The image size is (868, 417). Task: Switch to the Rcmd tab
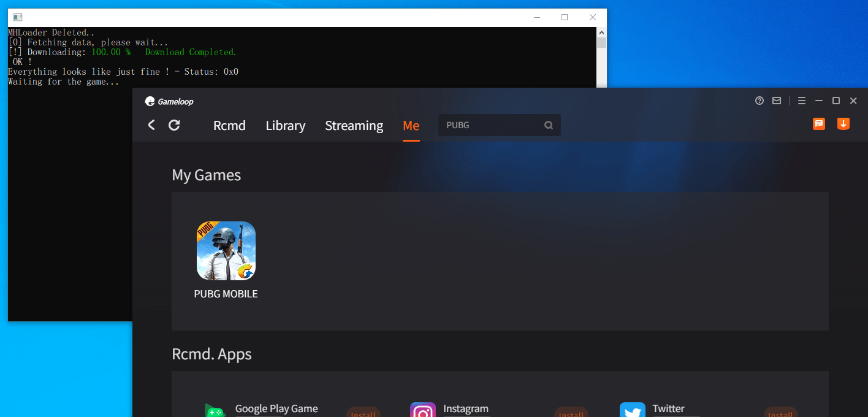point(229,126)
